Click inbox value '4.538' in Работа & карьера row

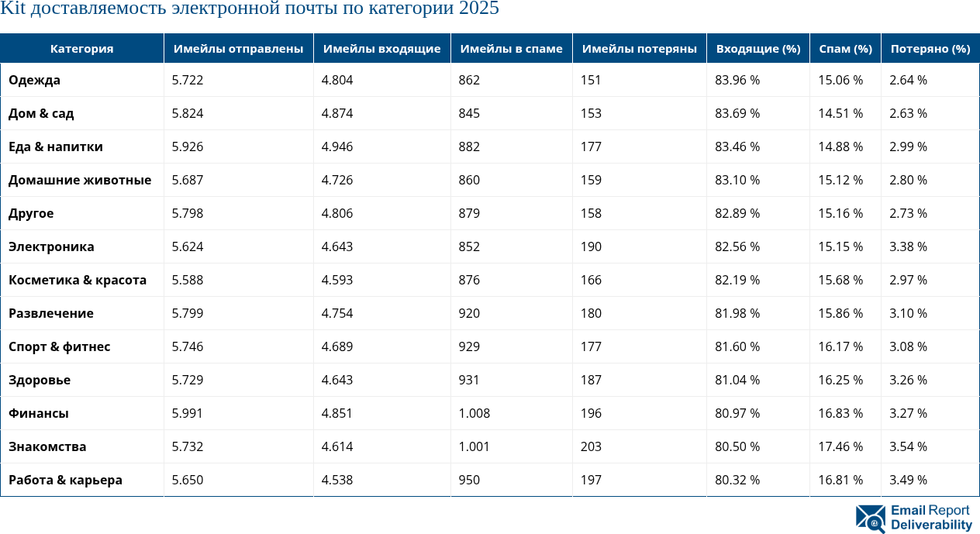337,480
